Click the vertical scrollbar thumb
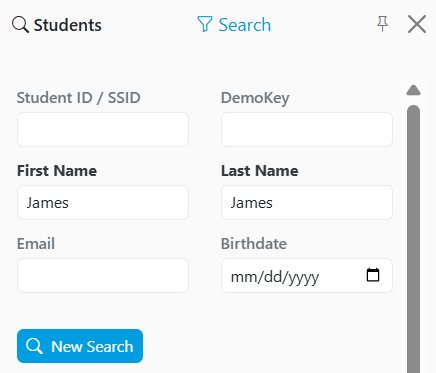 [x=413, y=239]
